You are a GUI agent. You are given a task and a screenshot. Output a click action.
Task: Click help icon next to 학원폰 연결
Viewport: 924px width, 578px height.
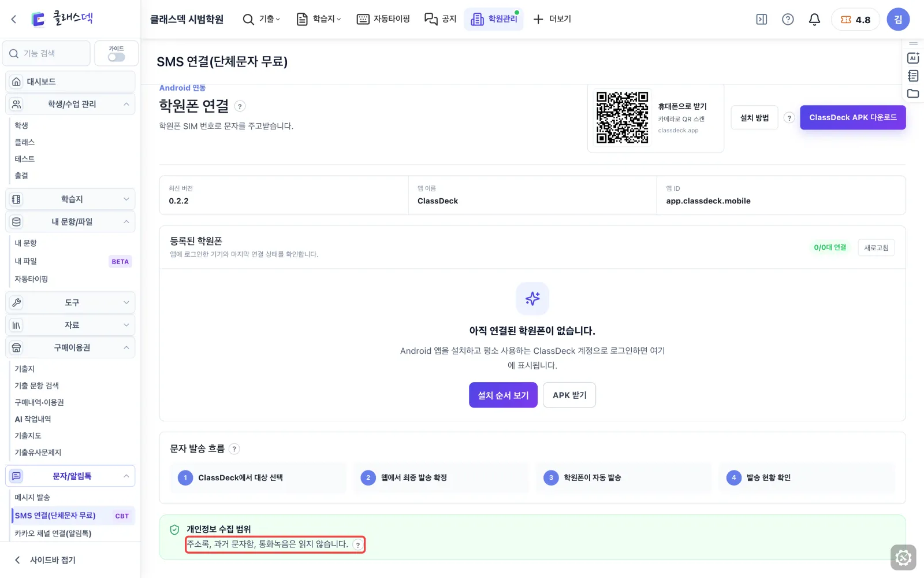(x=240, y=106)
